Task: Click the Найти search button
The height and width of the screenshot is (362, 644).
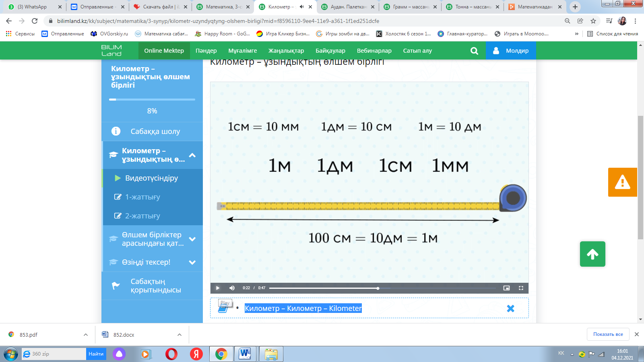Action: [96, 354]
